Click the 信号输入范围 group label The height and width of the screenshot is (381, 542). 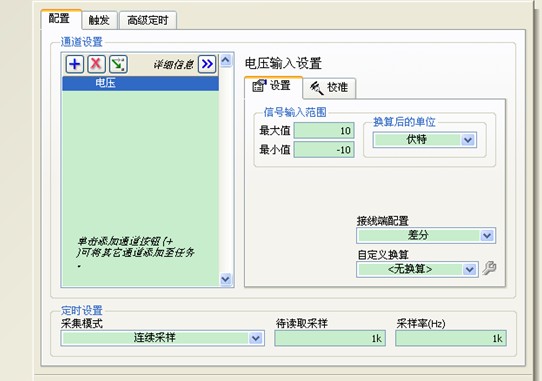point(295,112)
